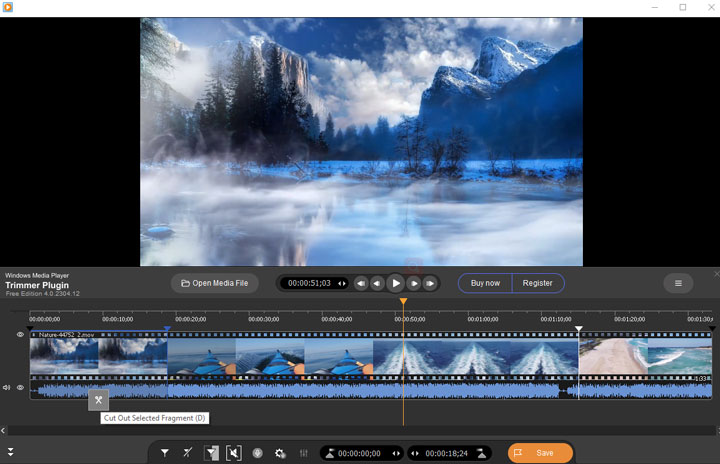The height and width of the screenshot is (464, 720).
Task: Click the orange app icon in title bar
Action: (x=7, y=7)
